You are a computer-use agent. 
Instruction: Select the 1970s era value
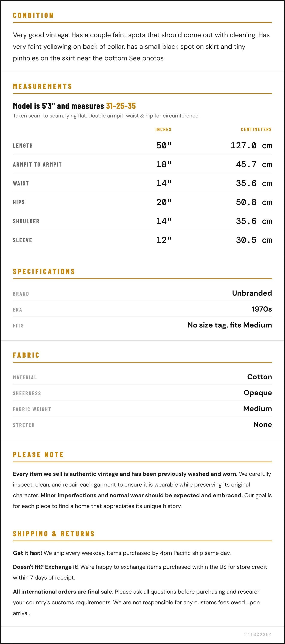click(x=262, y=309)
